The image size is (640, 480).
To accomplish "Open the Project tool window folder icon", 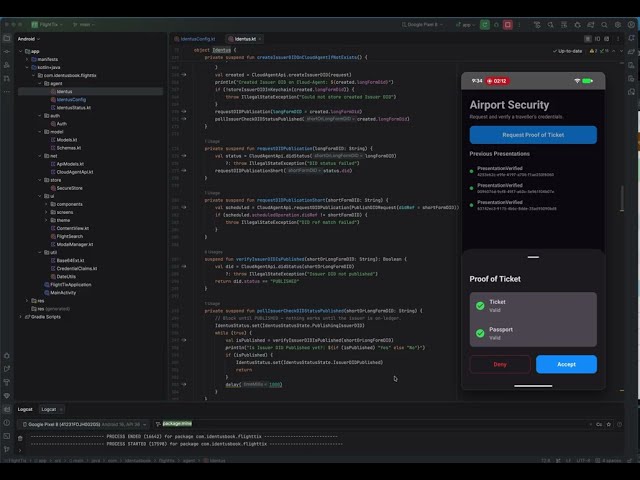I will point(7,38).
